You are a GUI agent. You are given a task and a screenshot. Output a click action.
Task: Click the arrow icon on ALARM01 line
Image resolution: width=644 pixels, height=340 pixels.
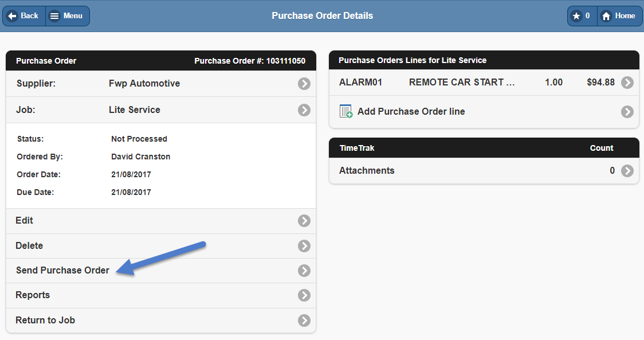coord(627,83)
